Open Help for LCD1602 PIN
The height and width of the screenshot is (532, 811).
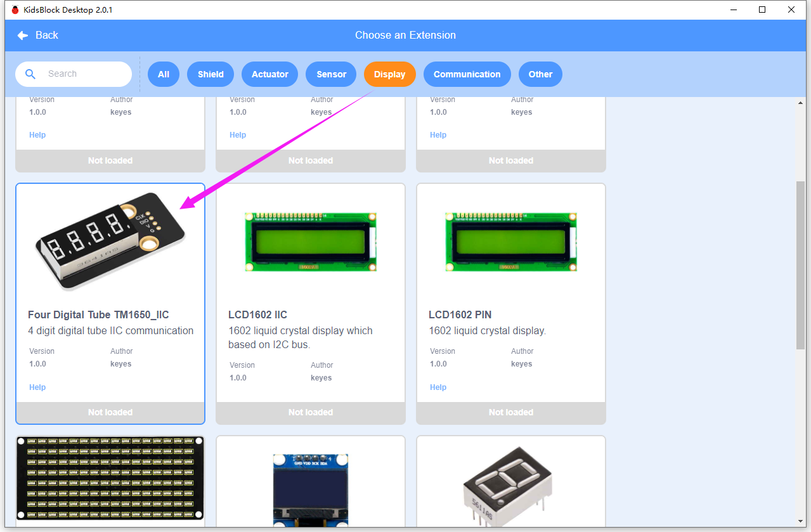pos(438,387)
